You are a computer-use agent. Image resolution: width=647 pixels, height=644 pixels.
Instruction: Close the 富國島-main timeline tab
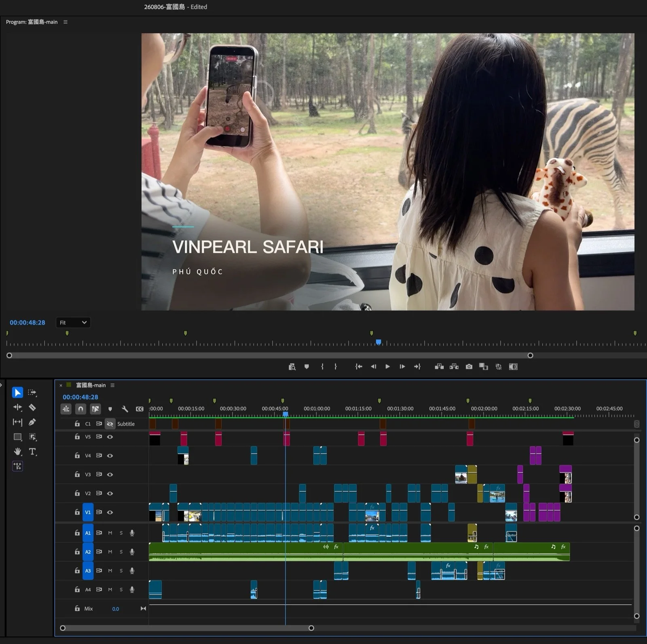click(x=61, y=385)
